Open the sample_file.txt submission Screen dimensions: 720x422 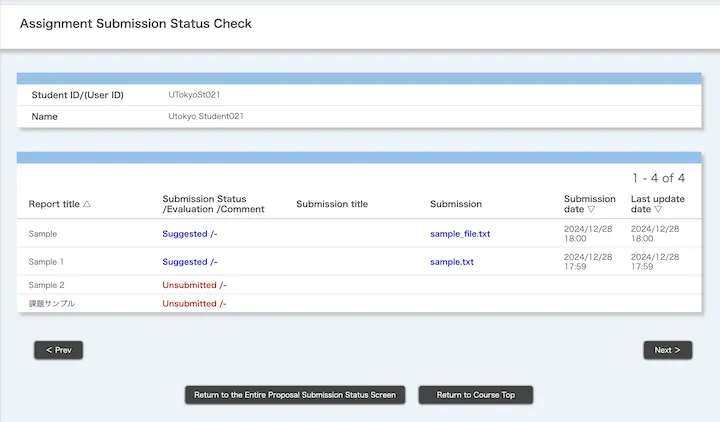pyautogui.click(x=460, y=234)
